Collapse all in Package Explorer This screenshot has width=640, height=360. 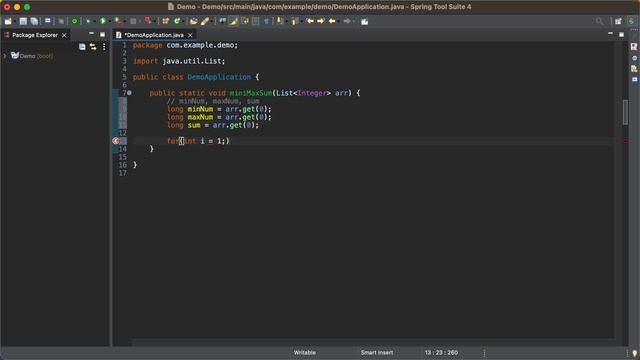coord(82,47)
